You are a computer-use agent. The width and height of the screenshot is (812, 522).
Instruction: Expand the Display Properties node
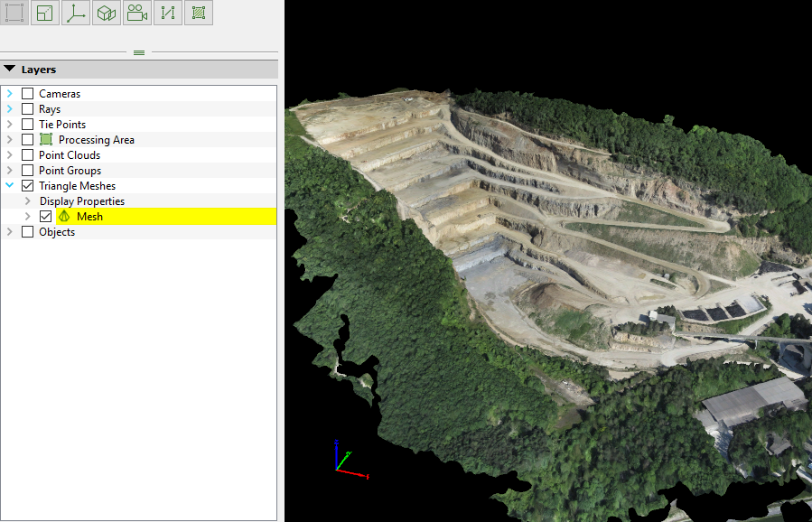(27, 200)
